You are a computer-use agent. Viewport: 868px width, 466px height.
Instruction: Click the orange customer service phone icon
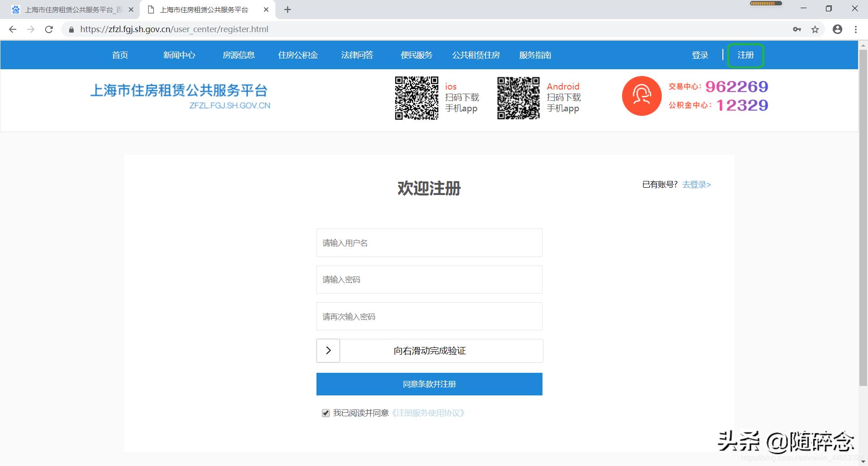[641, 96]
